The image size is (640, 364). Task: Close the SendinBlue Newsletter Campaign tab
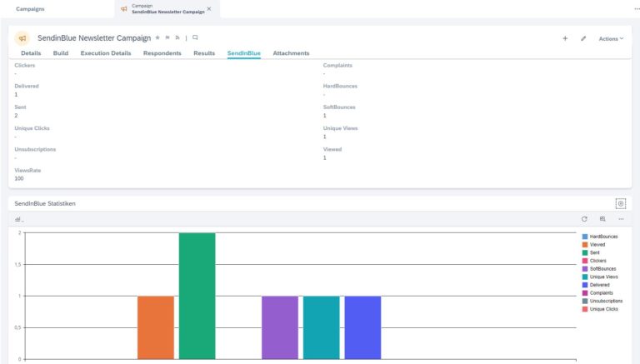pos(209,8)
